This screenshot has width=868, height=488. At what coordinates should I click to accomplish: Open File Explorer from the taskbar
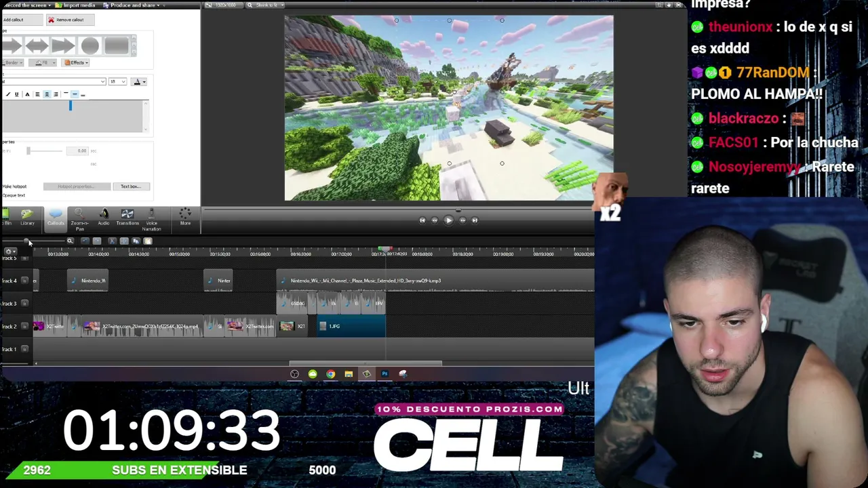tap(349, 373)
